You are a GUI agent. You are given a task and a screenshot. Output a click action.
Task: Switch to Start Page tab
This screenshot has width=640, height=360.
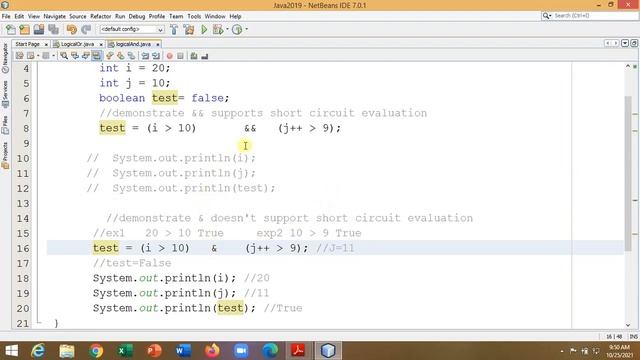click(27, 44)
